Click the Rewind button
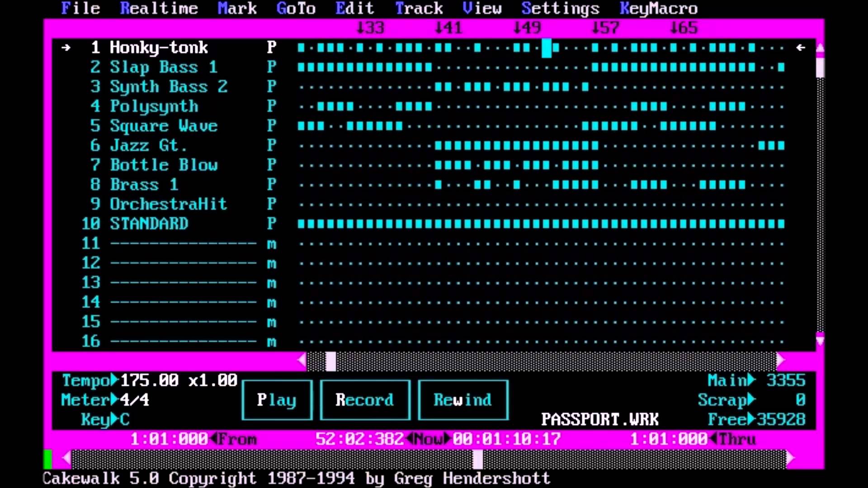Viewport: 868px width, 488px height. (x=463, y=400)
